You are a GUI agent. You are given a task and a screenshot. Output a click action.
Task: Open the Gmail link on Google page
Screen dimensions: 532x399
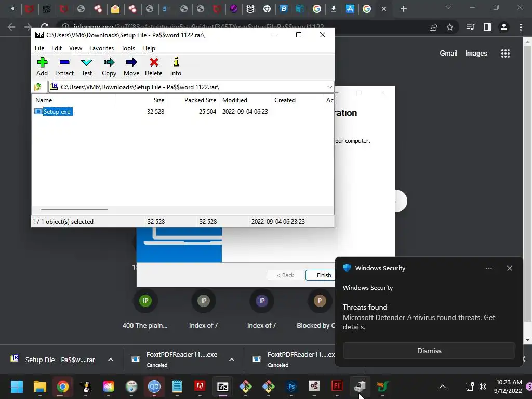coord(448,54)
